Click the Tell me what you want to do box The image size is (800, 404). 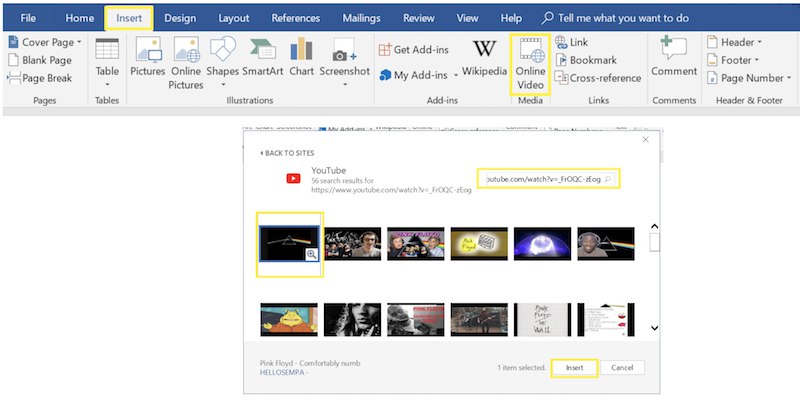pos(615,18)
